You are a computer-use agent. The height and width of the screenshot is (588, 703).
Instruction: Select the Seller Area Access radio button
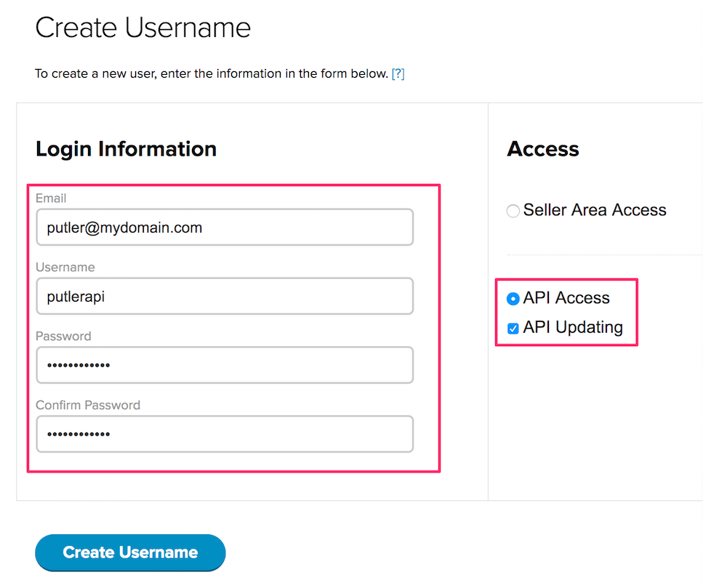(513, 211)
